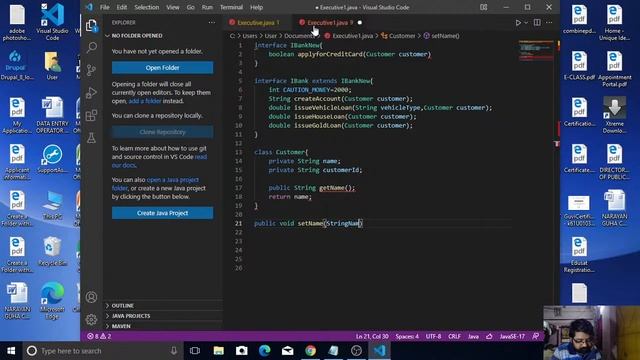The width and height of the screenshot is (640, 360).
Task: Open the File menu
Action: pos(105,7)
